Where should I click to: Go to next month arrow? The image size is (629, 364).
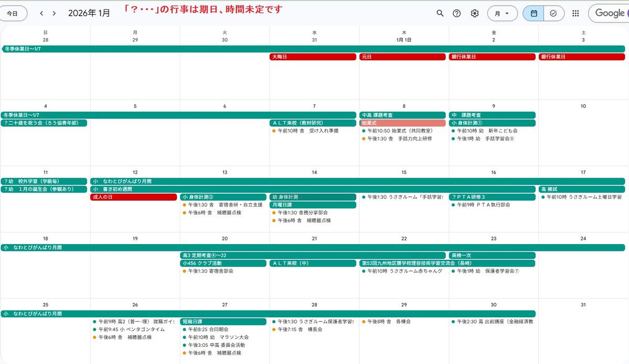pyautogui.click(x=53, y=13)
